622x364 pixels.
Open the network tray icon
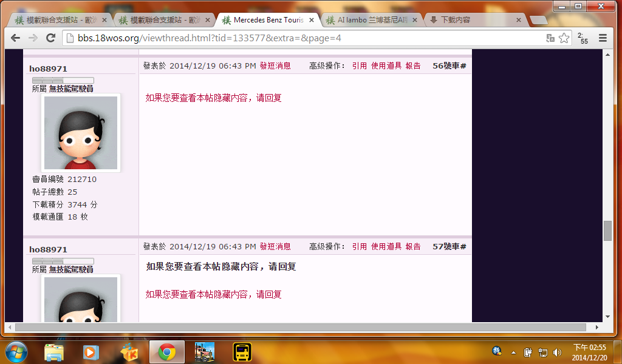coord(542,352)
